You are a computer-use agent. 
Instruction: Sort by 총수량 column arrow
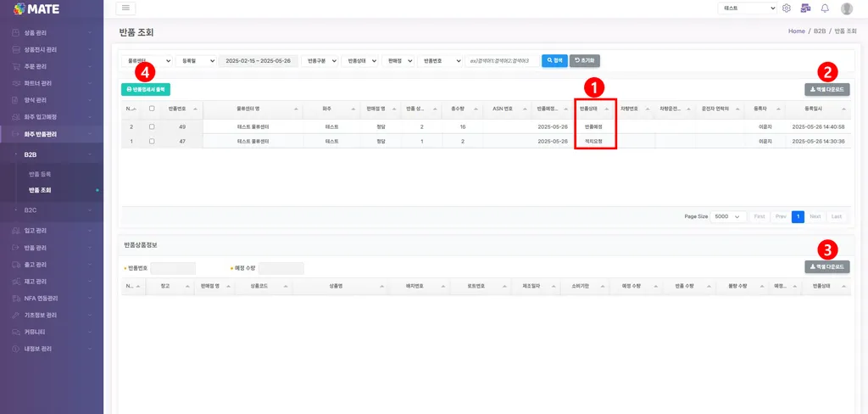tap(475, 109)
